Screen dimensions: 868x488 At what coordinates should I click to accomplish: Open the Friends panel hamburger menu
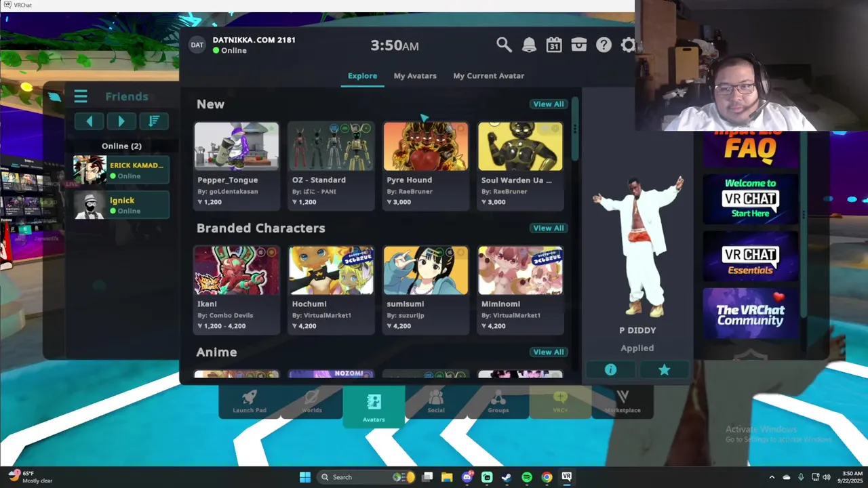pyautogui.click(x=81, y=96)
